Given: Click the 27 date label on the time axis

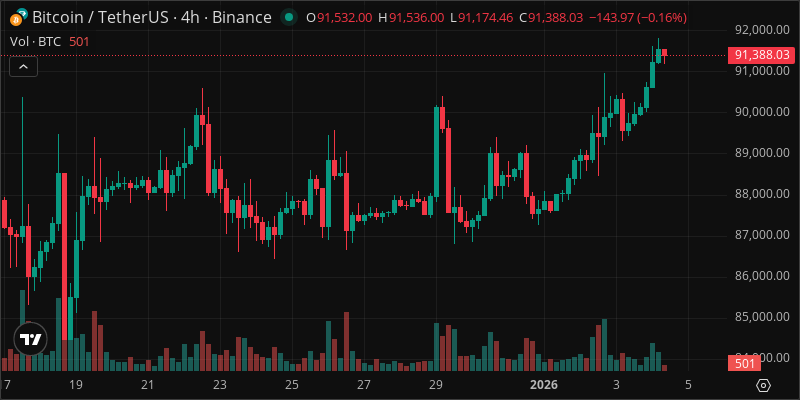Looking at the screenshot, I should click(363, 384).
